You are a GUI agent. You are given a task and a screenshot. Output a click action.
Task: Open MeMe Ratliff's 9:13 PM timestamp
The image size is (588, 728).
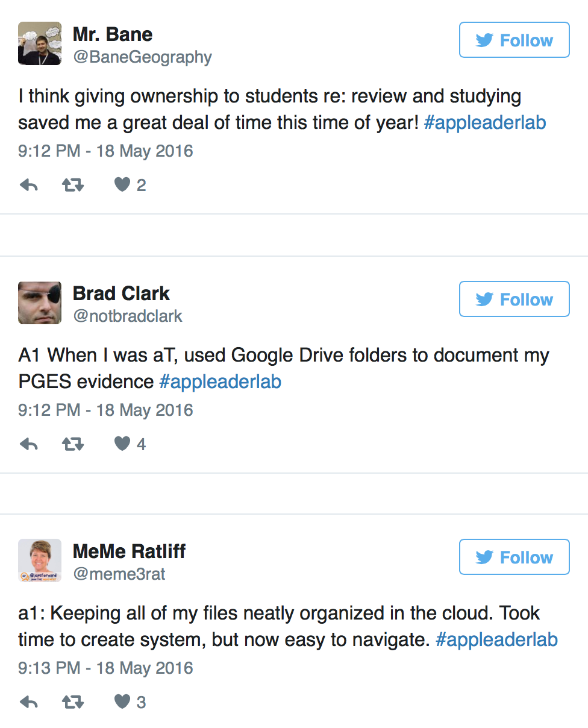[x=105, y=668]
